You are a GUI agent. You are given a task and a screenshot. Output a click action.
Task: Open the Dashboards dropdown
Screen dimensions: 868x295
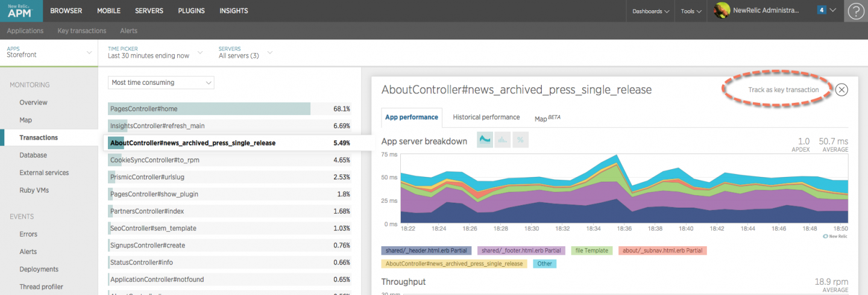click(x=651, y=11)
